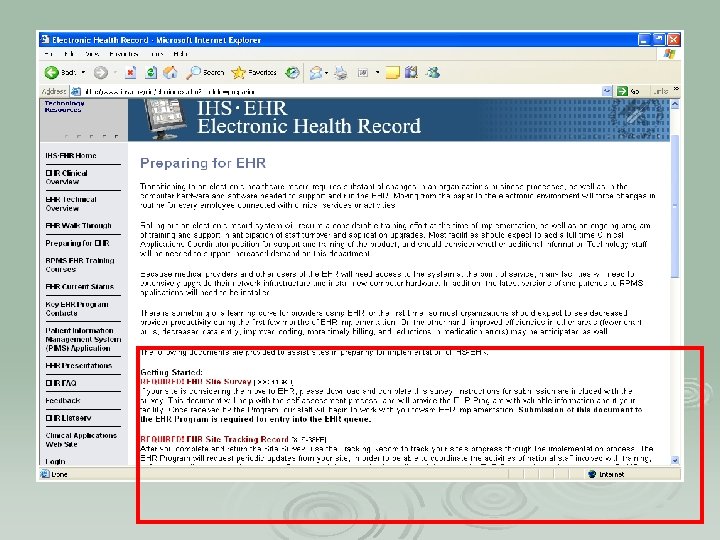Click the grey Forward arrow button
This screenshot has width=720, height=540.
[101, 73]
